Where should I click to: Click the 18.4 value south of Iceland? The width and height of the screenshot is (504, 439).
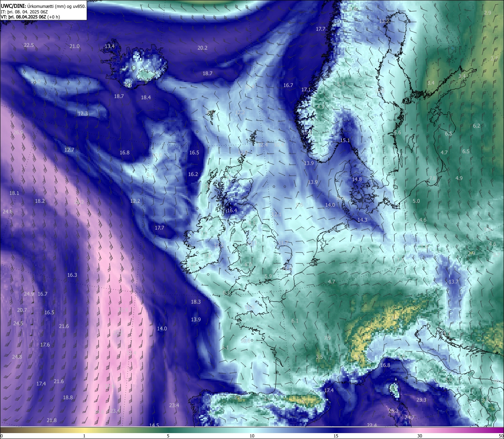[x=146, y=98]
